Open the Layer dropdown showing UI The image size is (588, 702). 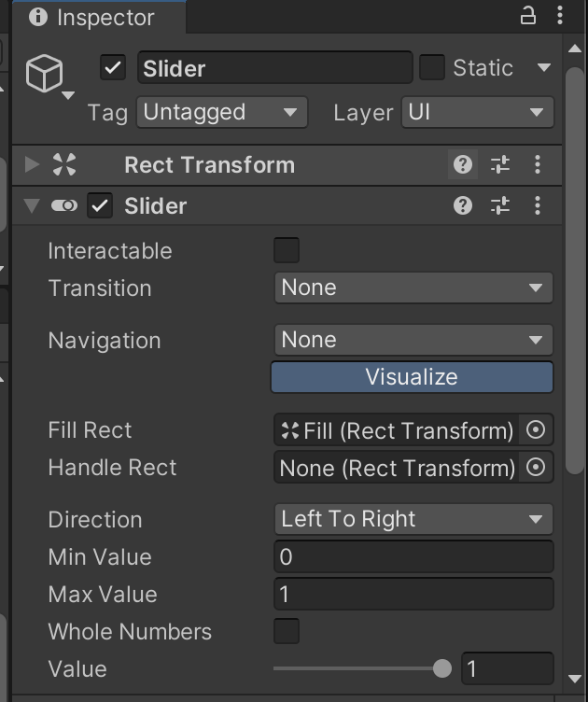point(477,113)
